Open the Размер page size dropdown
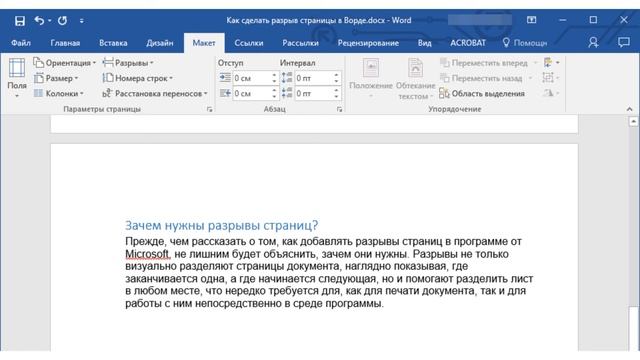Screen dimensions: 640x360 point(56,78)
